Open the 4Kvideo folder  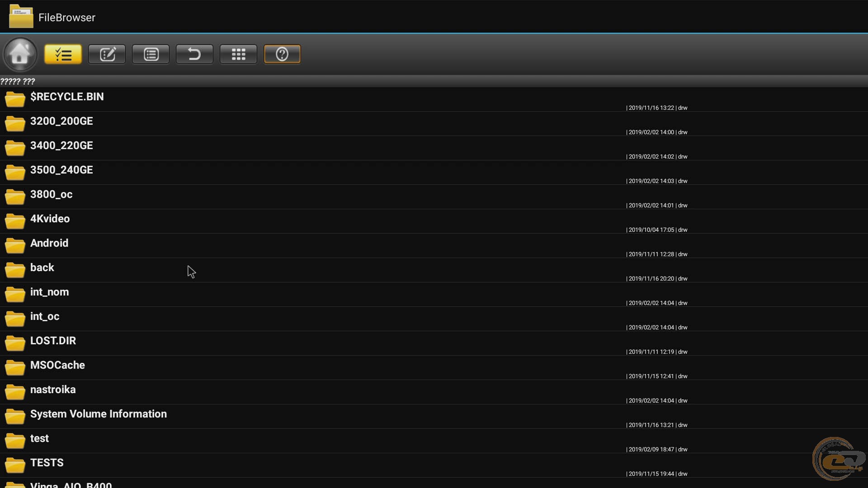tap(50, 219)
